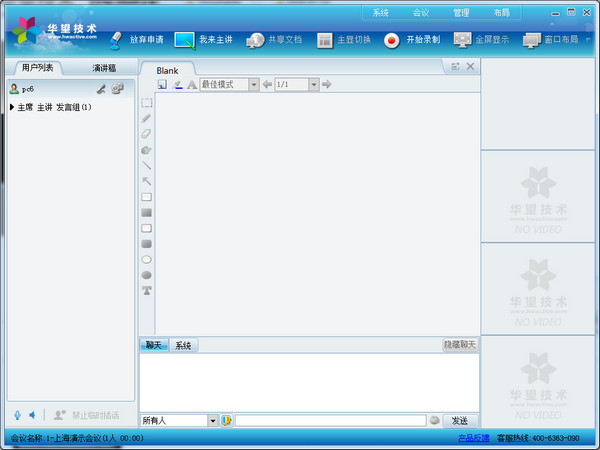Click 发送 send button
Image resolution: width=600 pixels, height=450 pixels.
[x=460, y=421]
